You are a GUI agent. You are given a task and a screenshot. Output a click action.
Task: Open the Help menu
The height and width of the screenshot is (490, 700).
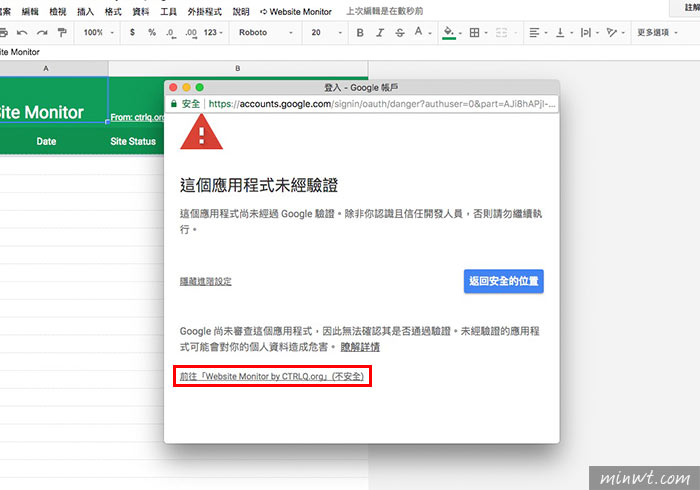click(241, 12)
